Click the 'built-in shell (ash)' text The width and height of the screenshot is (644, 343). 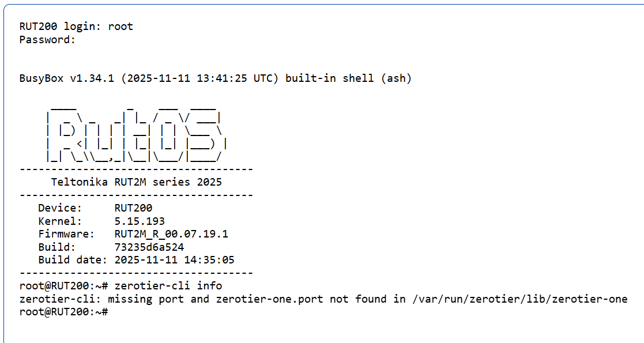click(348, 78)
